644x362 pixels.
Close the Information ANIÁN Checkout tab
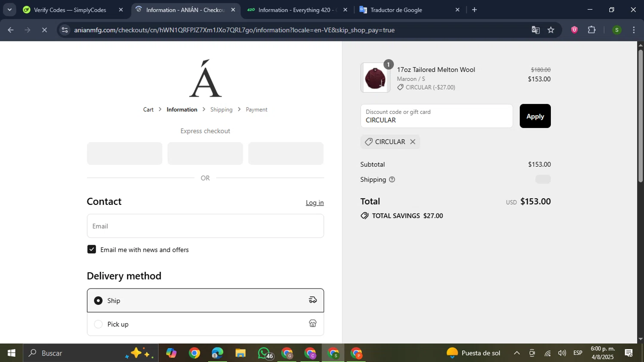tap(233, 9)
